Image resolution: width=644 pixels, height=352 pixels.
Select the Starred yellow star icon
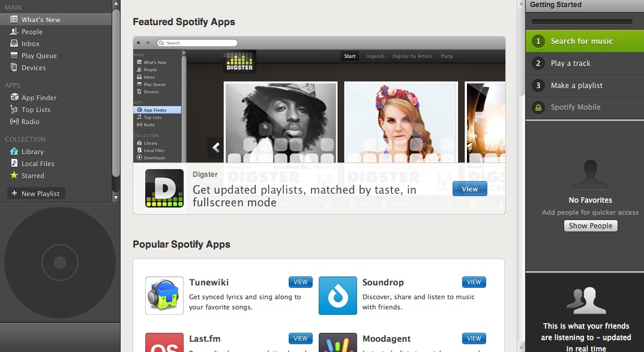pos(14,175)
